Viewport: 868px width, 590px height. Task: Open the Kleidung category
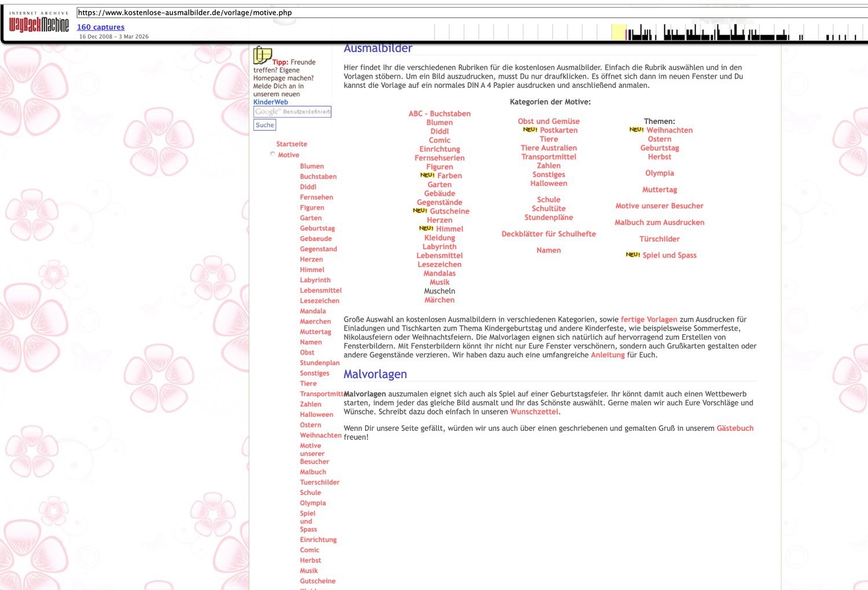pos(440,238)
